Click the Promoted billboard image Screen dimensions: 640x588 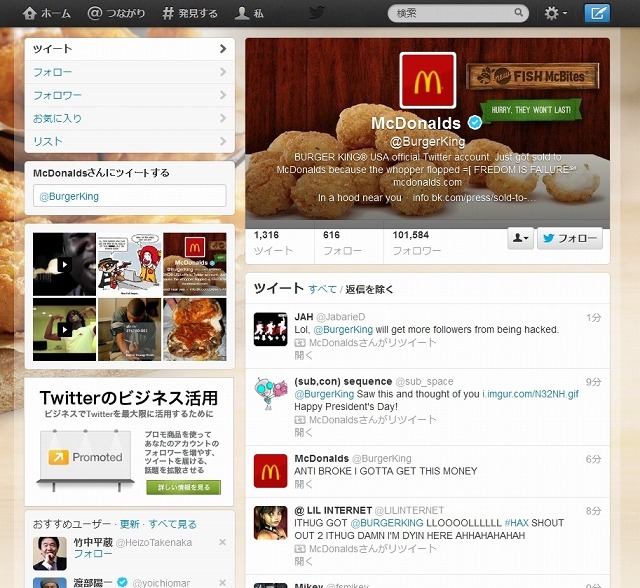(x=85, y=459)
